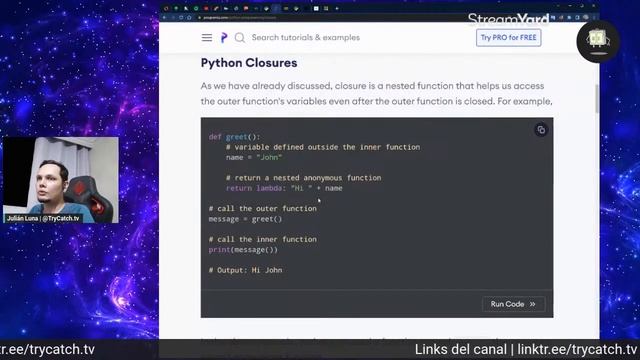
Task: Click the browser back arrow
Action: point(164,18)
